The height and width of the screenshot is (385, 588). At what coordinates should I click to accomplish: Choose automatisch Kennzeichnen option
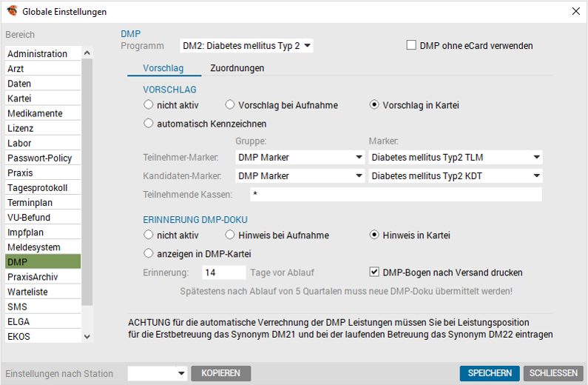coord(149,123)
